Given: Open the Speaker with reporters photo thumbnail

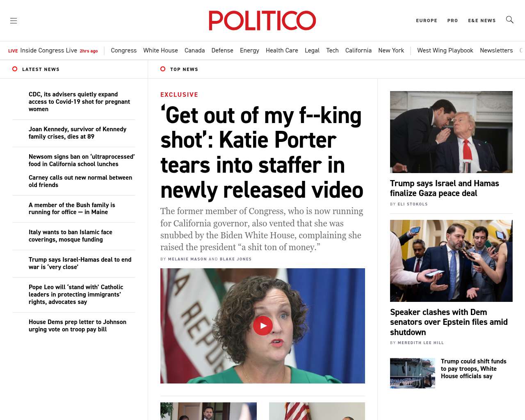Looking at the screenshot, I should point(451,261).
